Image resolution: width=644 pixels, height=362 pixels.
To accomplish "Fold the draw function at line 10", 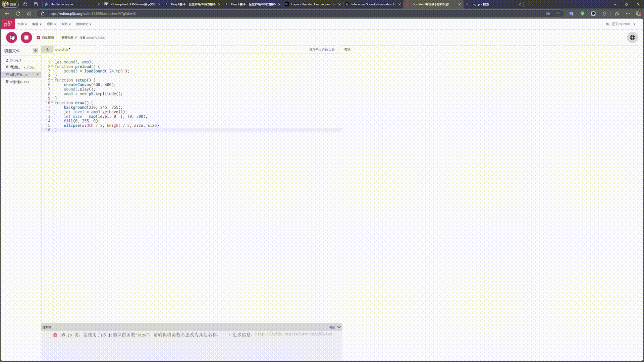I will (52, 103).
